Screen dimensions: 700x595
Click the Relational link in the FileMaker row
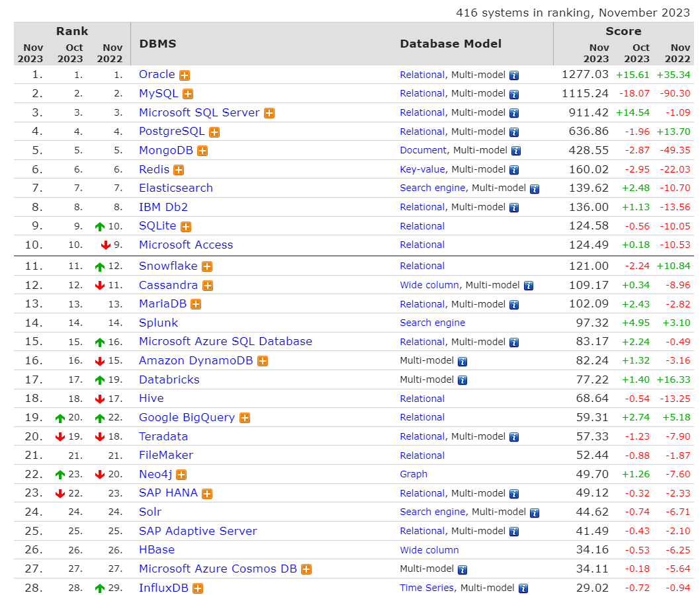click(422, 456)
